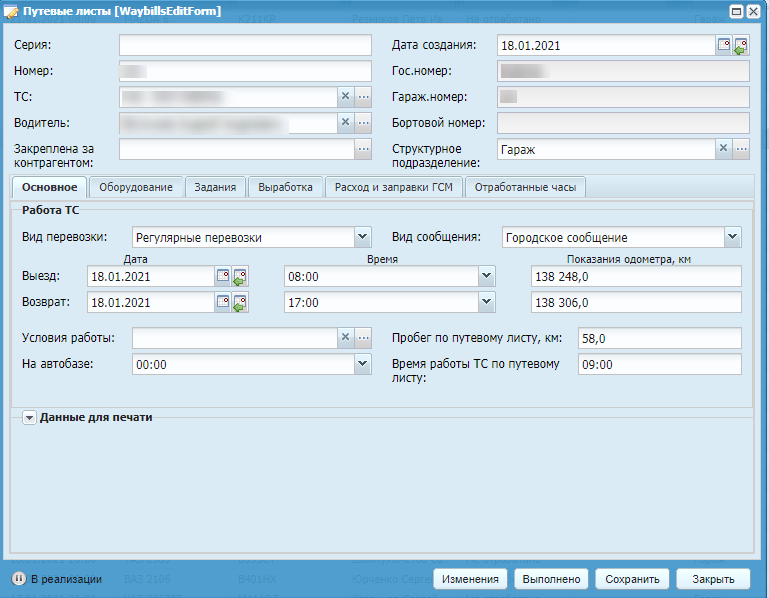Click the Закреплена за контрагентом field
Viewport: 769px width, 598px height.
point(236,149)
